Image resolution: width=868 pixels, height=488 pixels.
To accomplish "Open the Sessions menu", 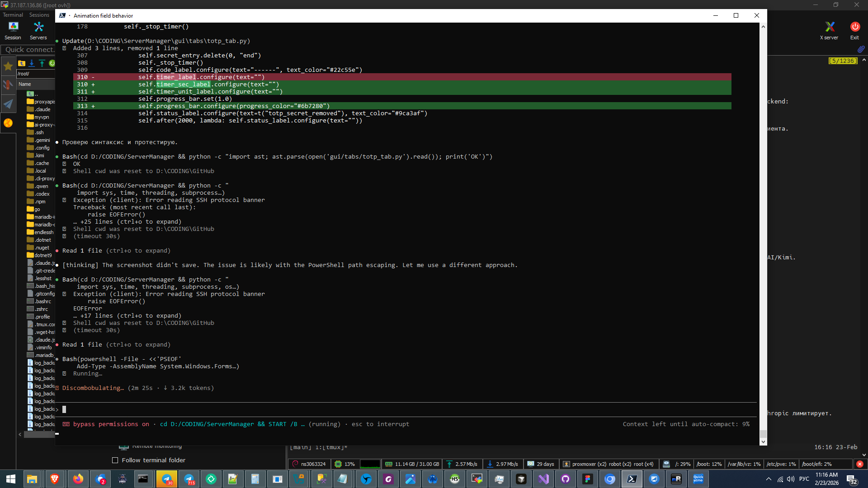I will [x=39, y=15].
